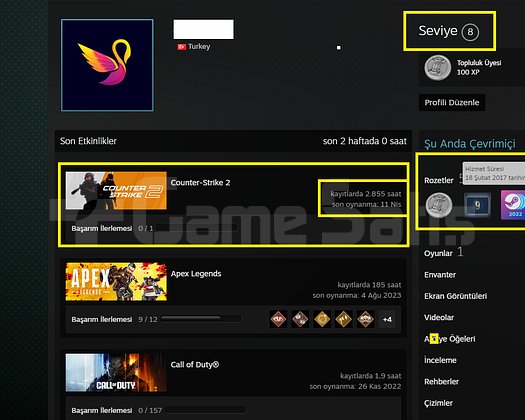Viewport: 525px width, 420px height.
Task: Click the Profili Düzenle button
Action: 452,102
